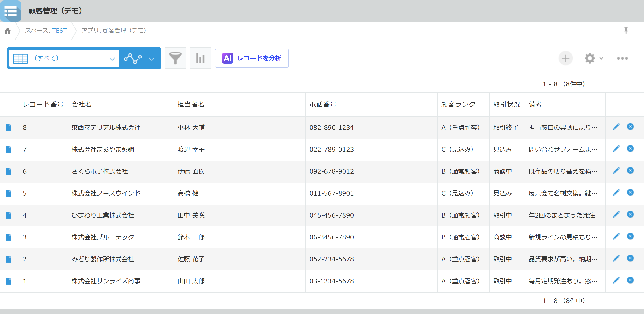
Task: Open record details for ひまわり工業株式会社
Action: coord(8,216)
